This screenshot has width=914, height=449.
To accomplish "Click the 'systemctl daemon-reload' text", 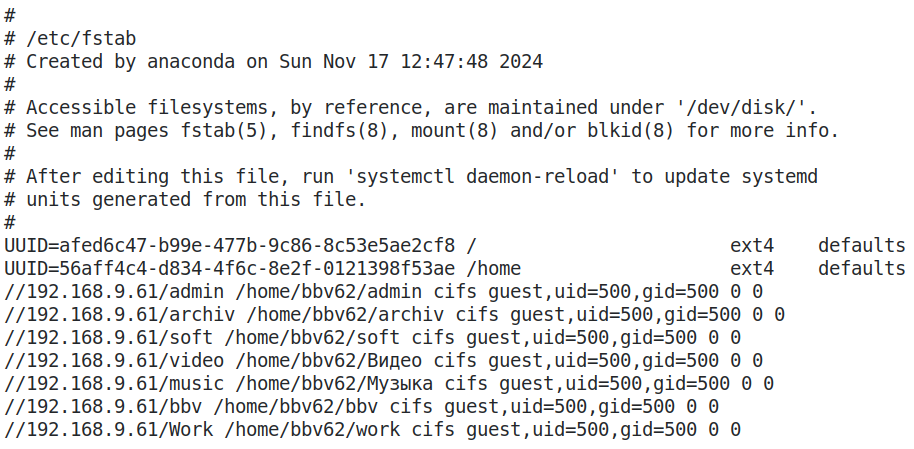I will coord(480,177).
